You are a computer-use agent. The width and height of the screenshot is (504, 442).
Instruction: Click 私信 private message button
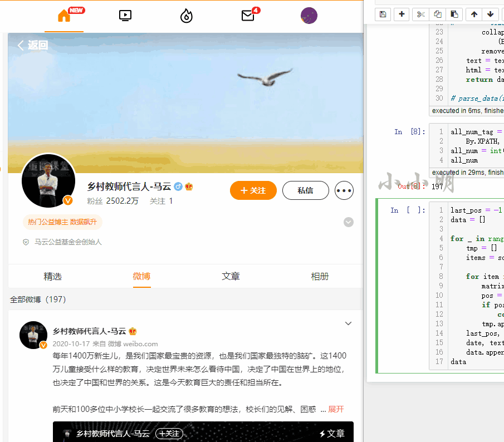[x=305, y=190]
